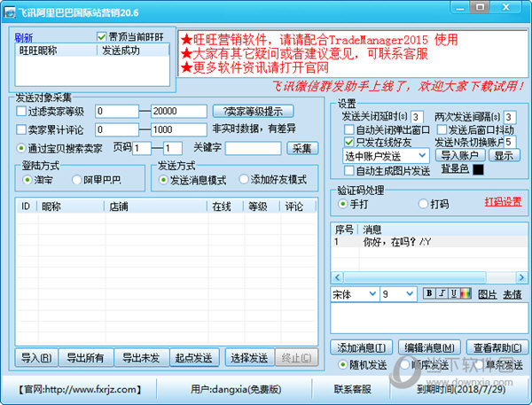Click the 图片 insert image link

click(487, 294)
